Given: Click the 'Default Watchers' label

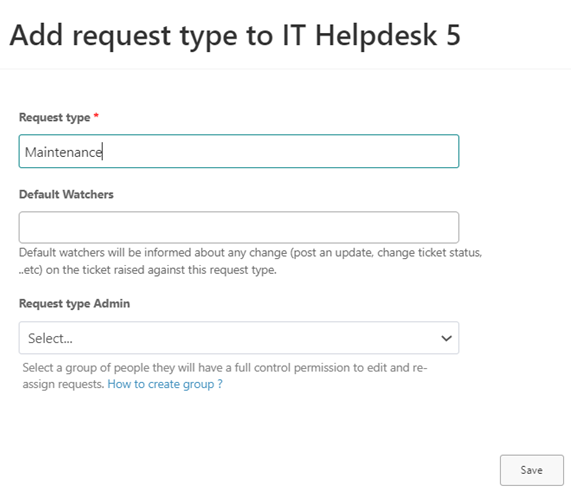Looking at the screenshot, I should coord(66,194).
